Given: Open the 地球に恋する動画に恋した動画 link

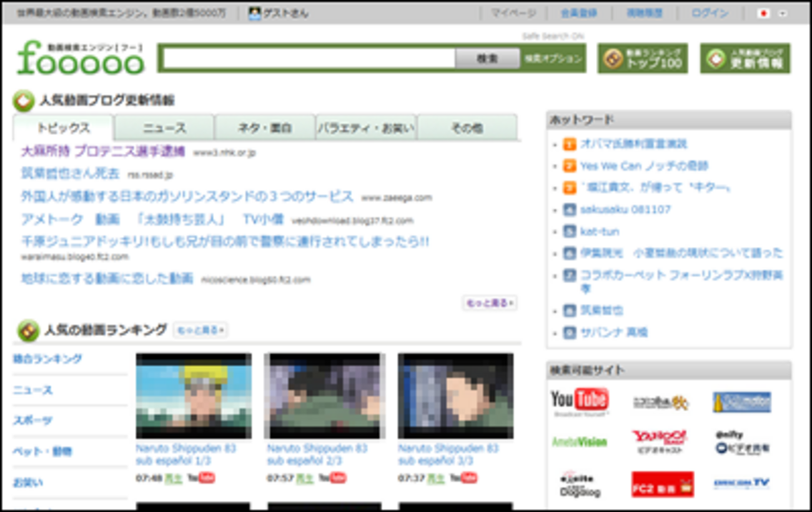Looking at the screenshot, I should (x=107, y=278).
